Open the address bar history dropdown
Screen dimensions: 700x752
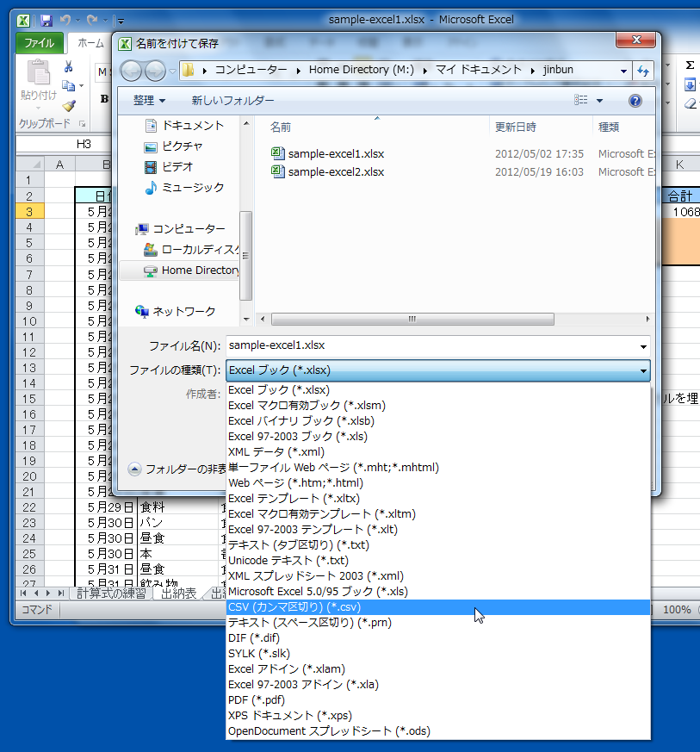click(x=623, y=71)
